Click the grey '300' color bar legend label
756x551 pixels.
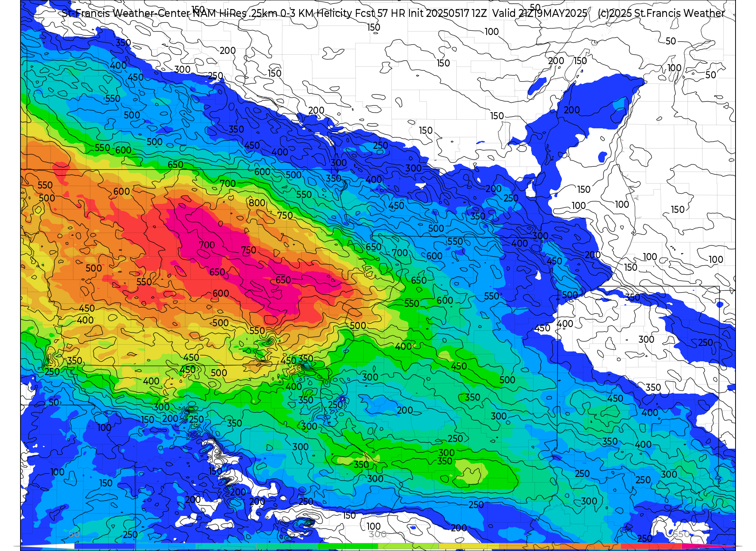[x=378, y=534]
